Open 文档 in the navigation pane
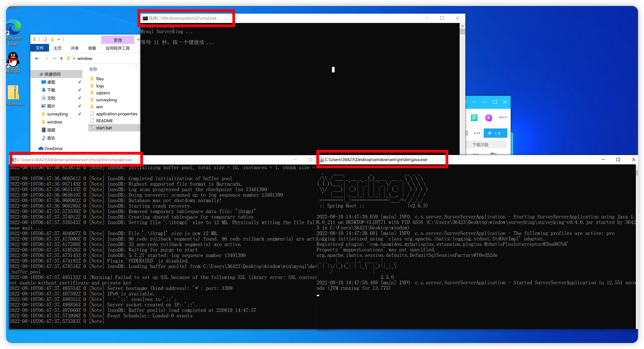The image size is (644, 349). 51,98
